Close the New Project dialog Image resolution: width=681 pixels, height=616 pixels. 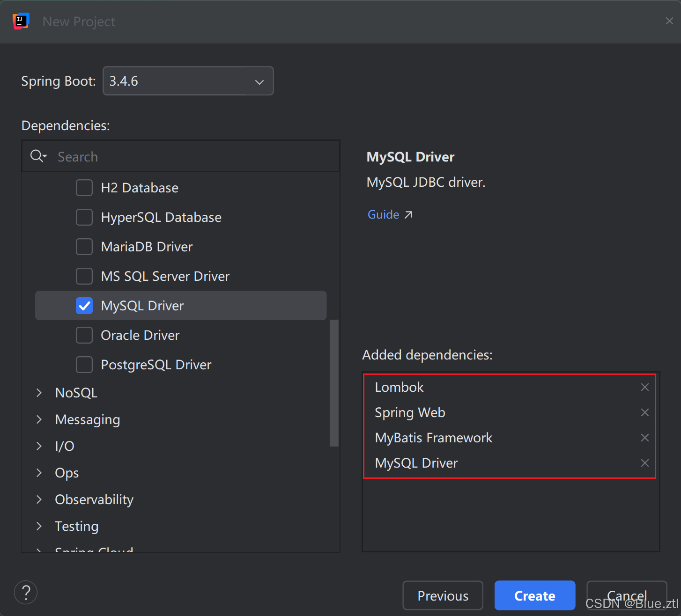pyautogui.click(x=669, y=21)
